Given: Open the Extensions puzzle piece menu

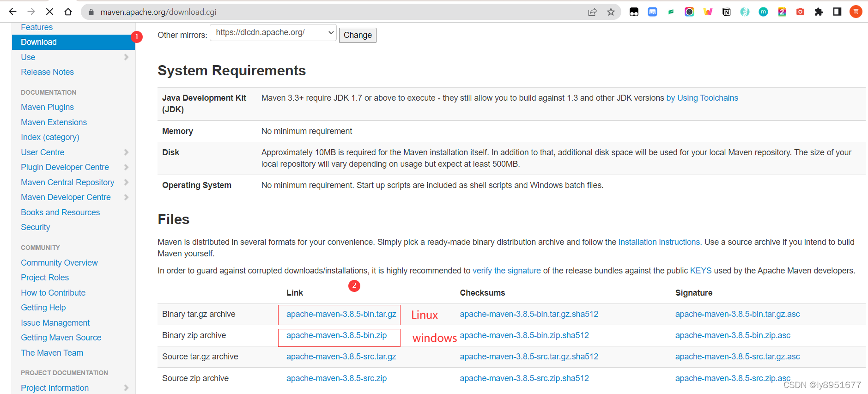Looking at the screenshot, I should [819, 12].
